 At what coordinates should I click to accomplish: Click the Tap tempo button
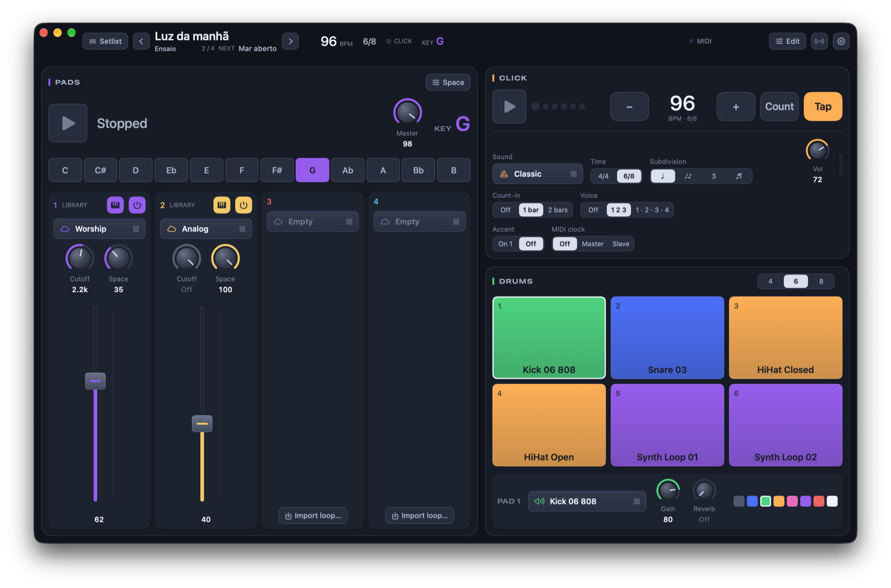(822, 106)
